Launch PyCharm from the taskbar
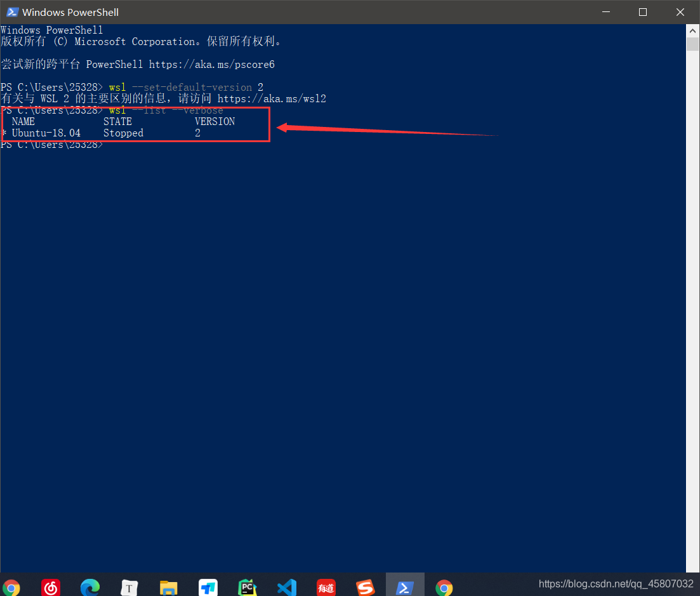The height and width of the screenshot is (596, 700). pyautogui.click(x=248, y=588)
